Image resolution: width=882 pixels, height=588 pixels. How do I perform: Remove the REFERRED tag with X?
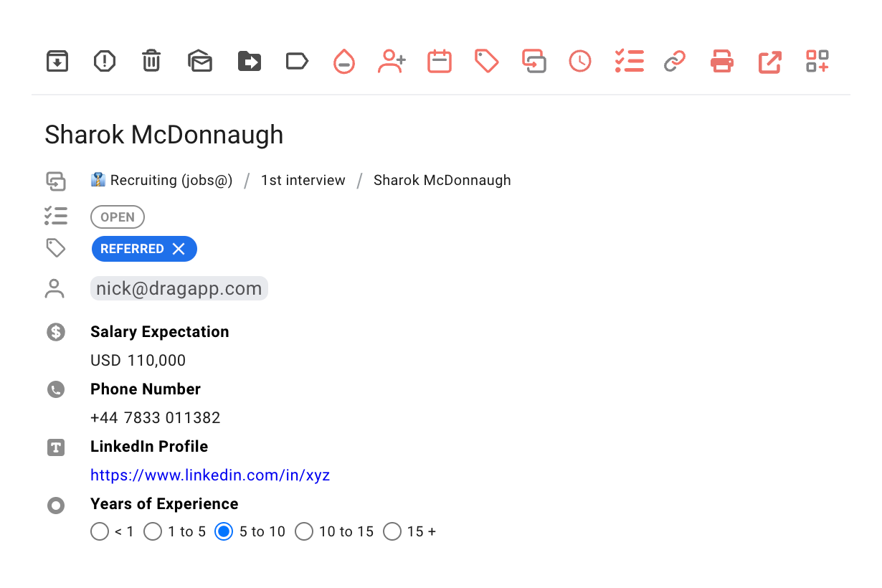click(x=179, y=249)
